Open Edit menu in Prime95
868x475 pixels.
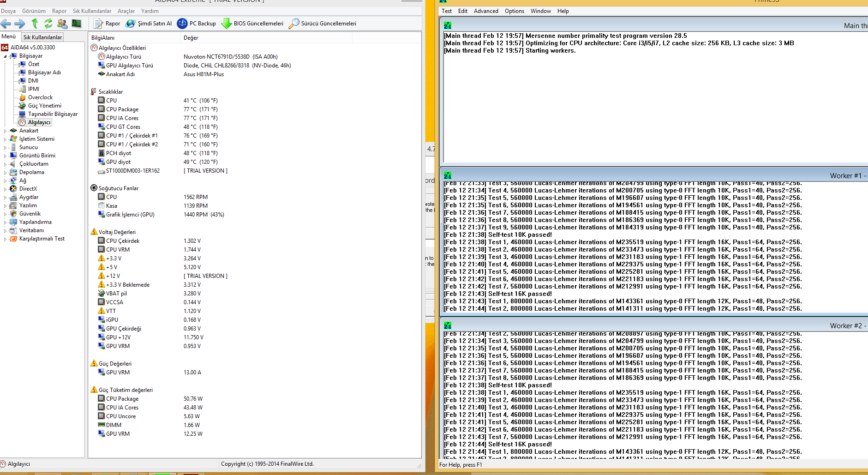(463, 11)
